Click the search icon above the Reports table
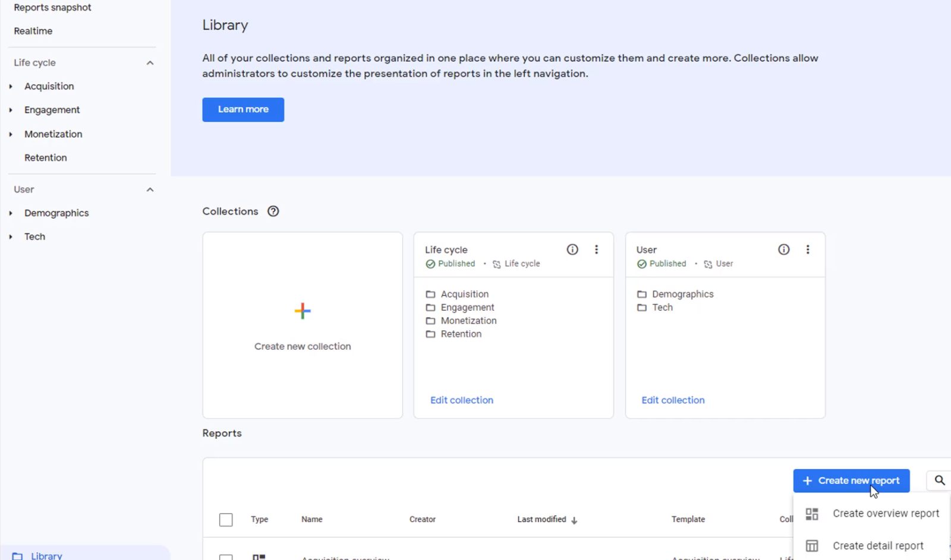 [x=939, y=480]
